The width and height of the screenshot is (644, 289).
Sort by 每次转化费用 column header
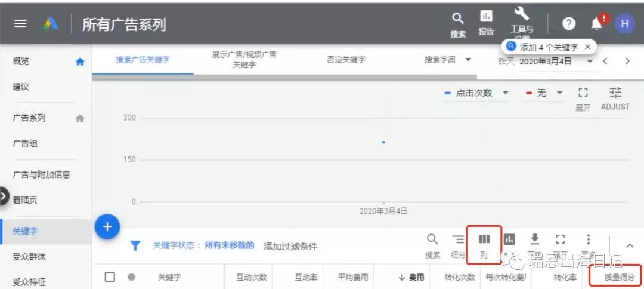tap(506, 278)
